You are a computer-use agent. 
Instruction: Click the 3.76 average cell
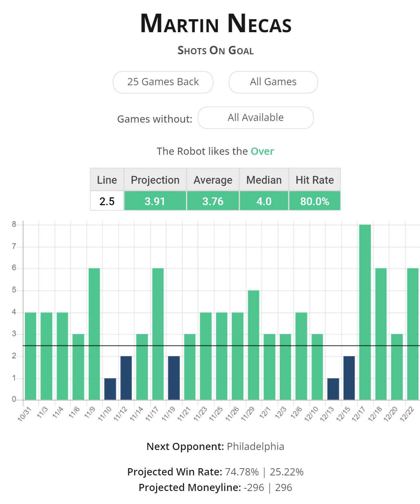[x=213, y=201]
